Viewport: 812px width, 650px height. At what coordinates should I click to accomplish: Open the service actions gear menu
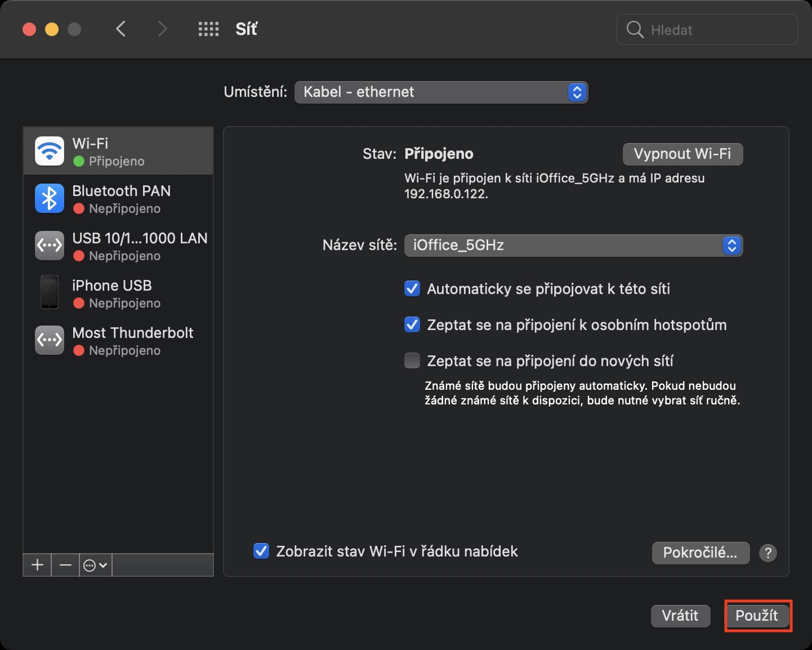coord(95,565)
